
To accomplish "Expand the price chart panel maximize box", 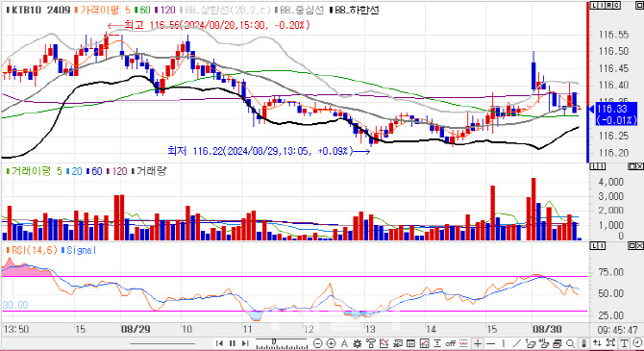I will 640,6.
